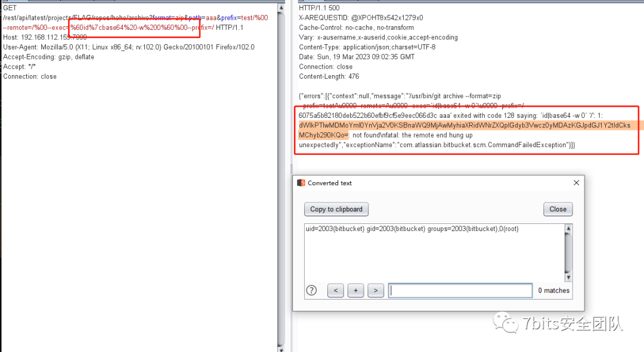Screen dimensions: 644x352
Task: Click scroll up arrow of request pane
Action: point(281,7)
